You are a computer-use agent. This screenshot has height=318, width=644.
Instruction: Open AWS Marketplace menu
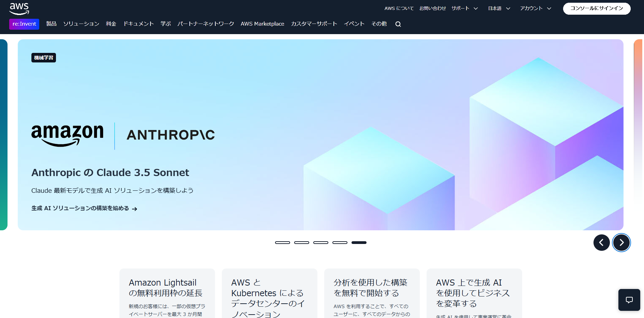[262, 24]
